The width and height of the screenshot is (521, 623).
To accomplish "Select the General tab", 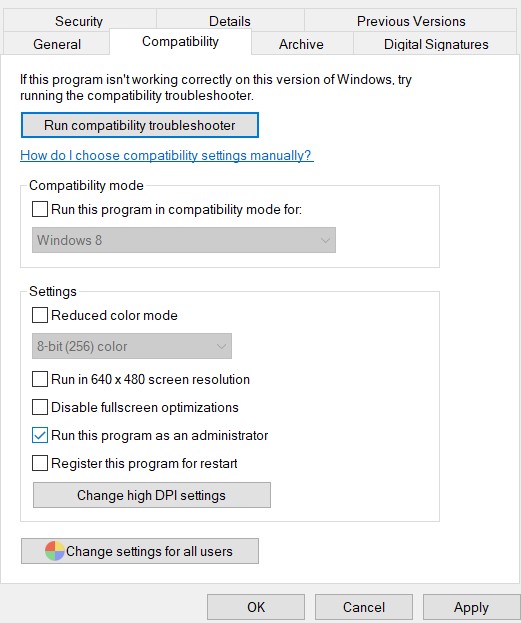I will click(x=57, y=44).
